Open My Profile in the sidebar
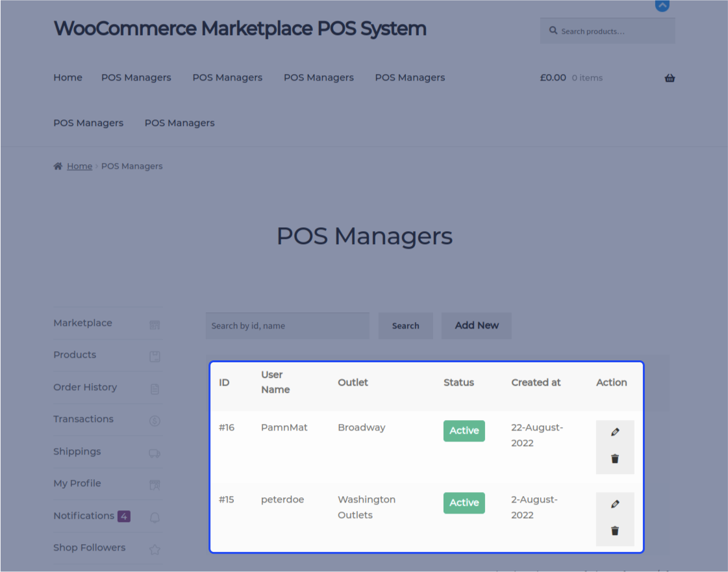The width and height of the screenshot is (728, 572). (77, 483)
